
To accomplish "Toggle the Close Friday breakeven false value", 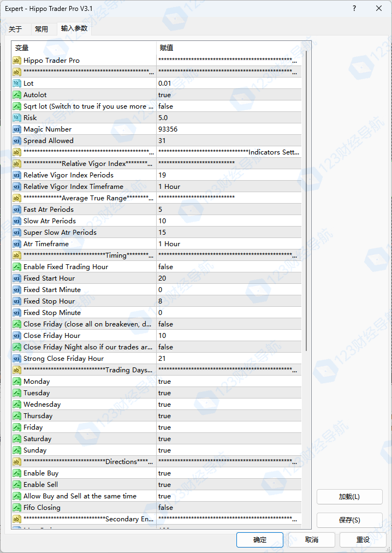I will [x=229, y=324].
